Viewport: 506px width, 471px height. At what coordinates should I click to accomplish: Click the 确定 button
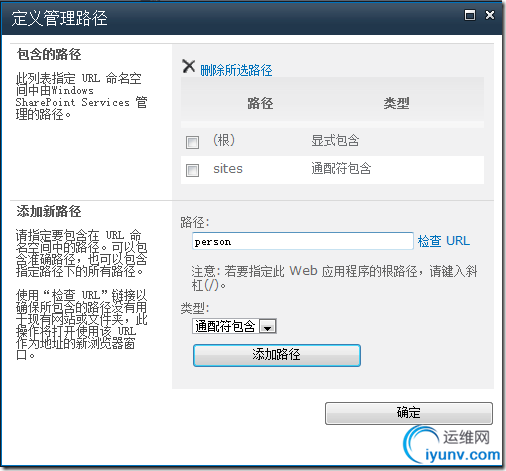pyautogui.click(x=409, y=413)
